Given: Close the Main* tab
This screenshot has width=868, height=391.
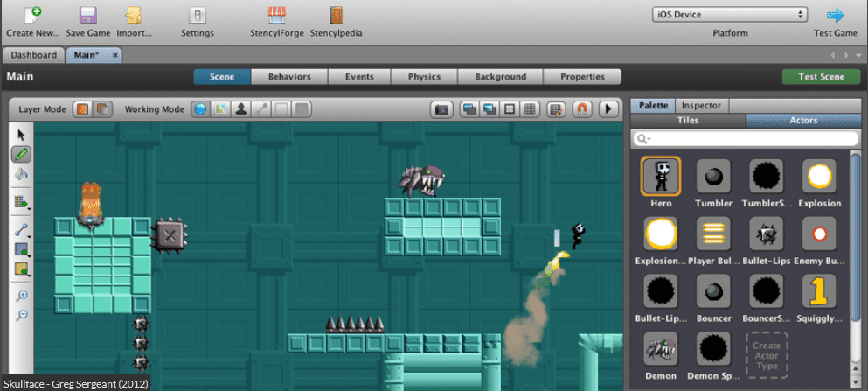Looking at the screenshot, I should click(x=115, y=55).
